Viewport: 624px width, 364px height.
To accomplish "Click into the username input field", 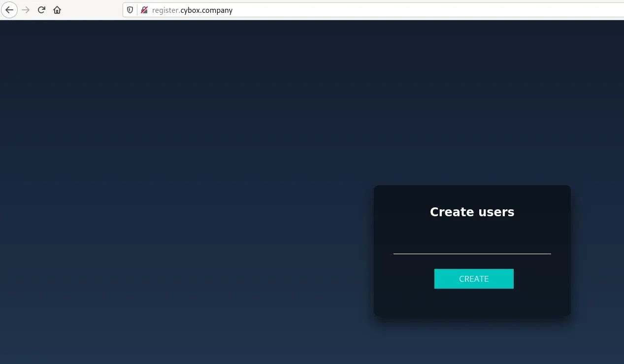I will [472, 246].
